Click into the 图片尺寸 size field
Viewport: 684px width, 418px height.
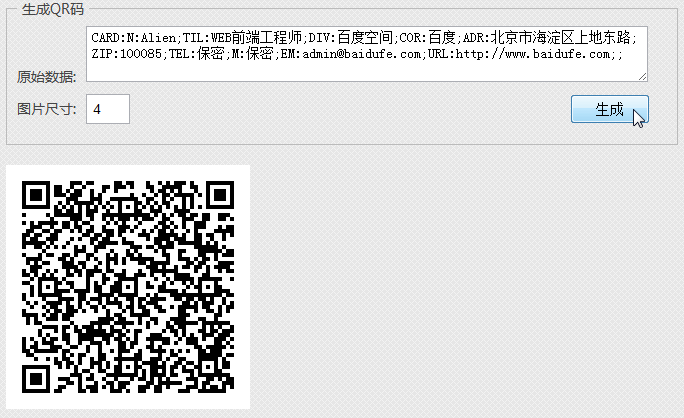[108, 109]
